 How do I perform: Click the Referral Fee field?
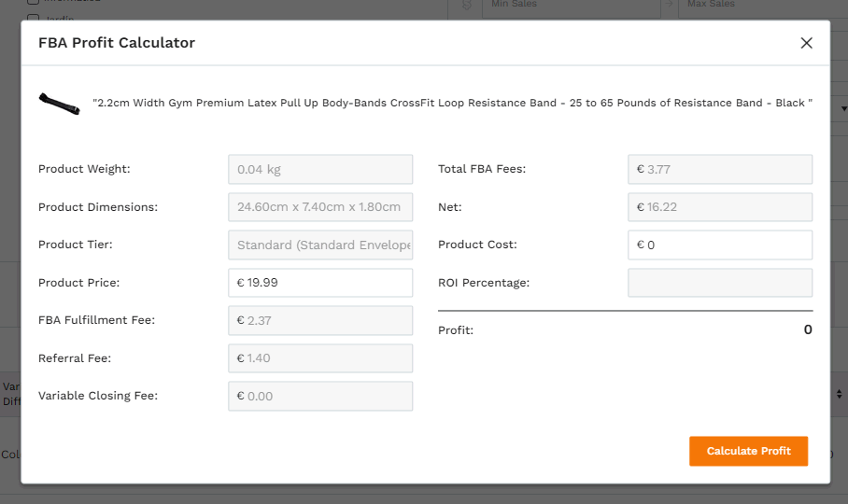click(x=320, y=358)
